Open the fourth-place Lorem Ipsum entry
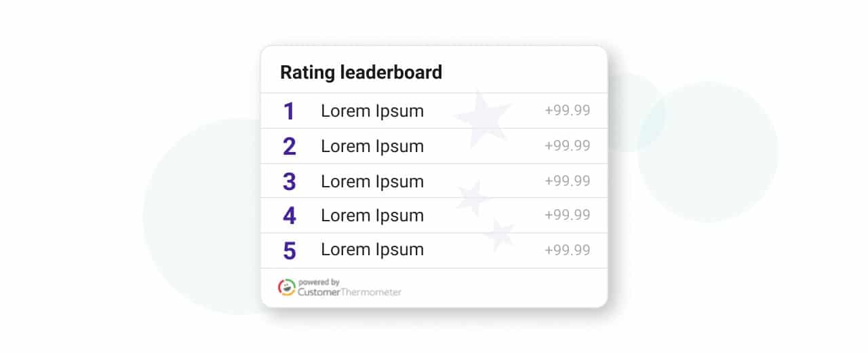 click(372, 216)
